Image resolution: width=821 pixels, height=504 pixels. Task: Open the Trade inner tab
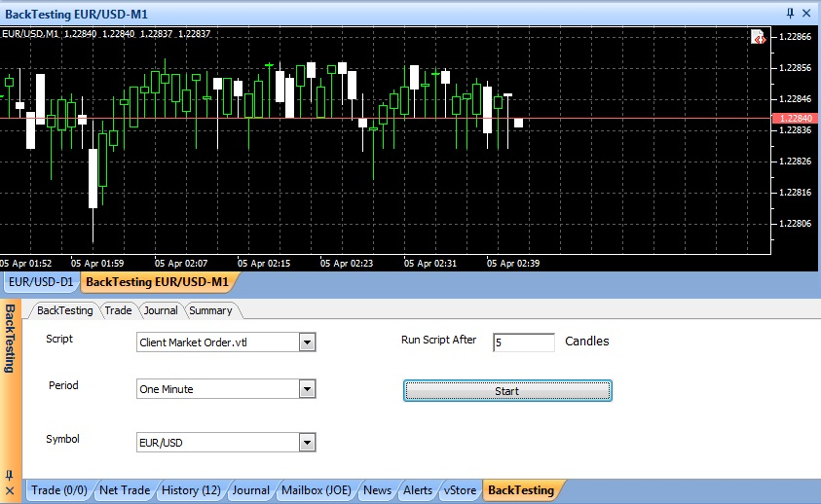click(x=119, y=310)
